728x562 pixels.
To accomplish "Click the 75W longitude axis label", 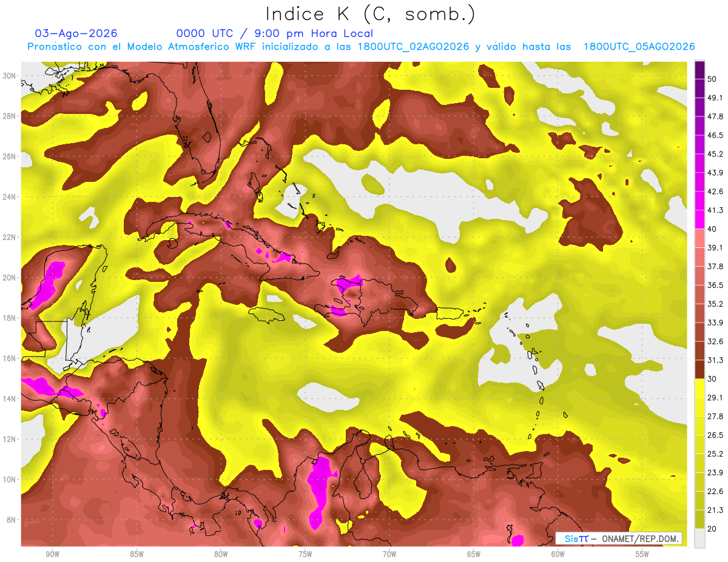I will click(305, 554).
